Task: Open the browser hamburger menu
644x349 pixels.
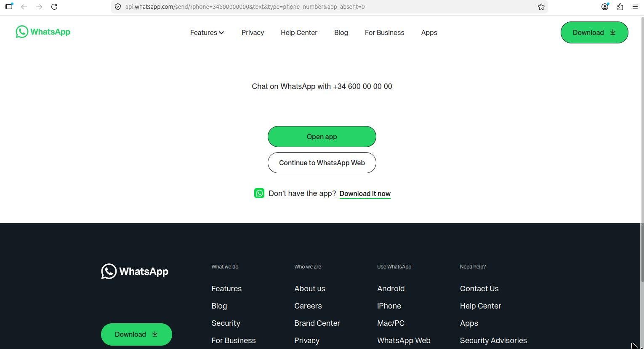Action: pos(635,7)
